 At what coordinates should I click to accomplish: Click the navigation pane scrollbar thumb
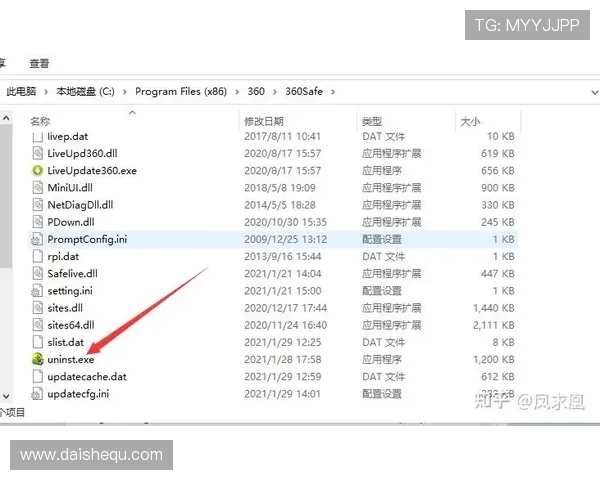coord(6,197)
